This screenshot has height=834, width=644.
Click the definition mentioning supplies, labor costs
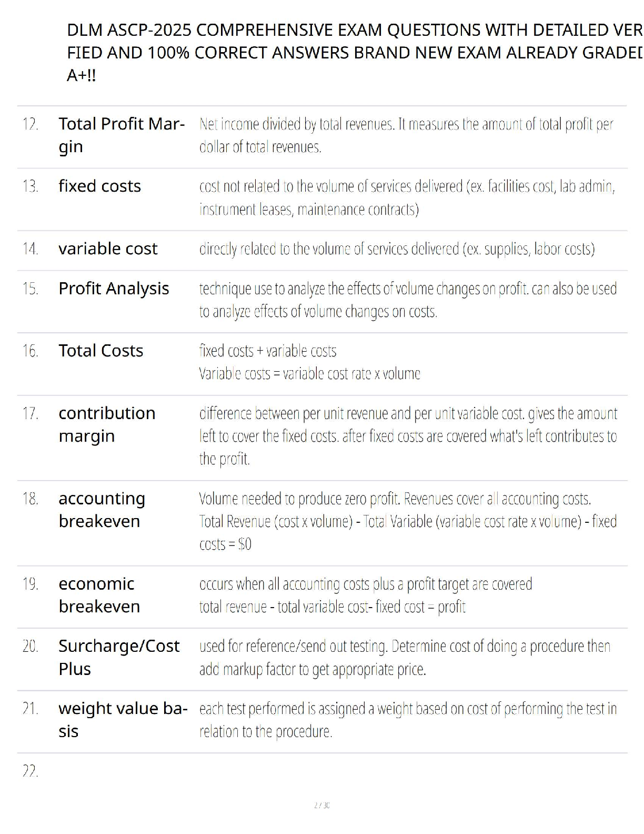coord(397,249)
